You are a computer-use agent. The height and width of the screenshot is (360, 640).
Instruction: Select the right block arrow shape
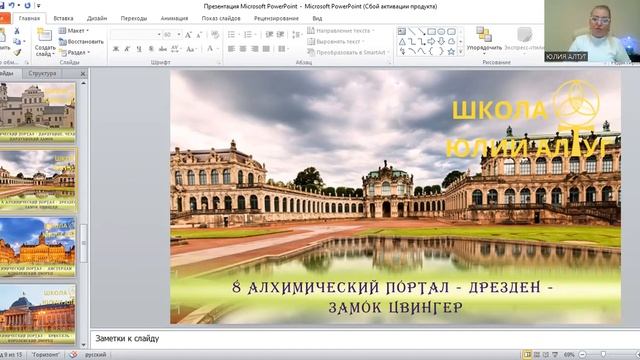(431, 42)
